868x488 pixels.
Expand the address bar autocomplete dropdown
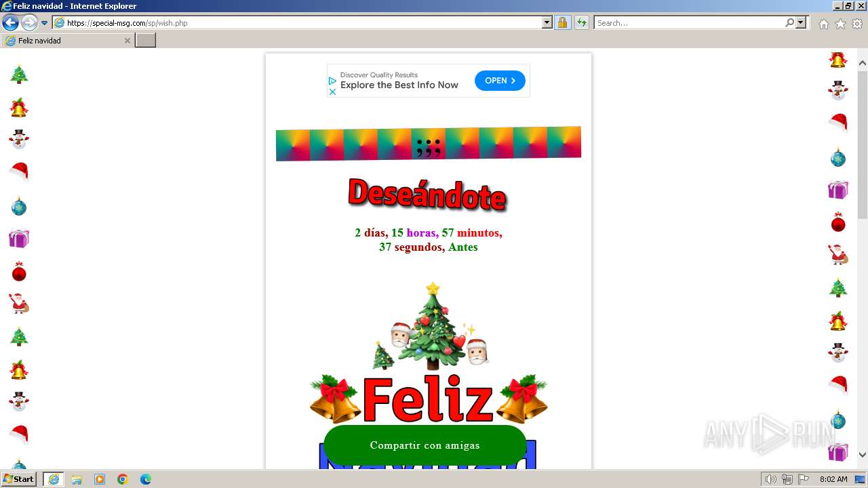point(547,22)
